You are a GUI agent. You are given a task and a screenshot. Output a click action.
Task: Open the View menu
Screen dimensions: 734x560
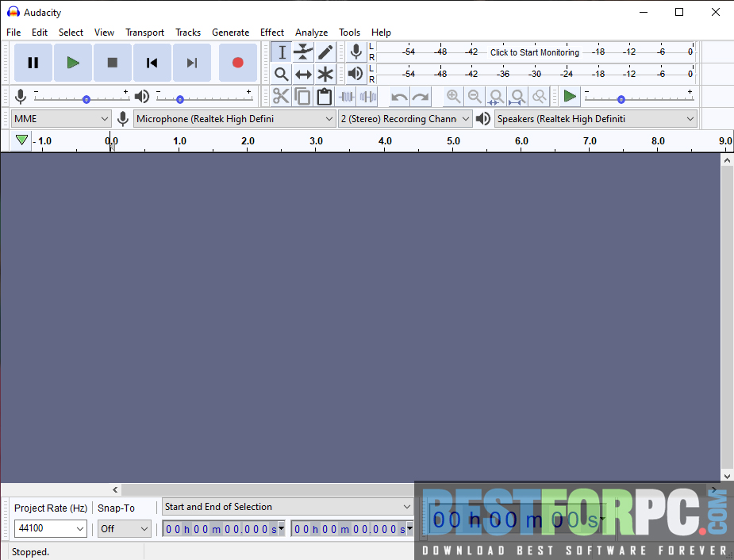coord(104,33)
